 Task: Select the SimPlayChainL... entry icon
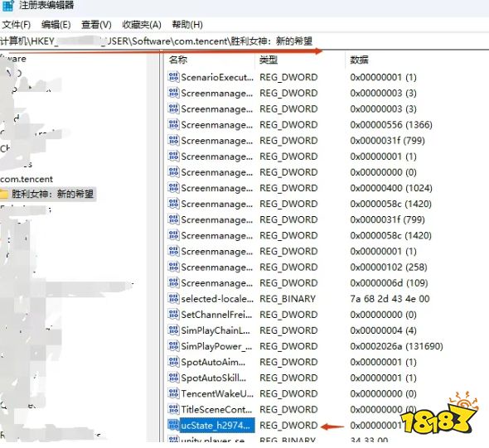tap(173, 330)
